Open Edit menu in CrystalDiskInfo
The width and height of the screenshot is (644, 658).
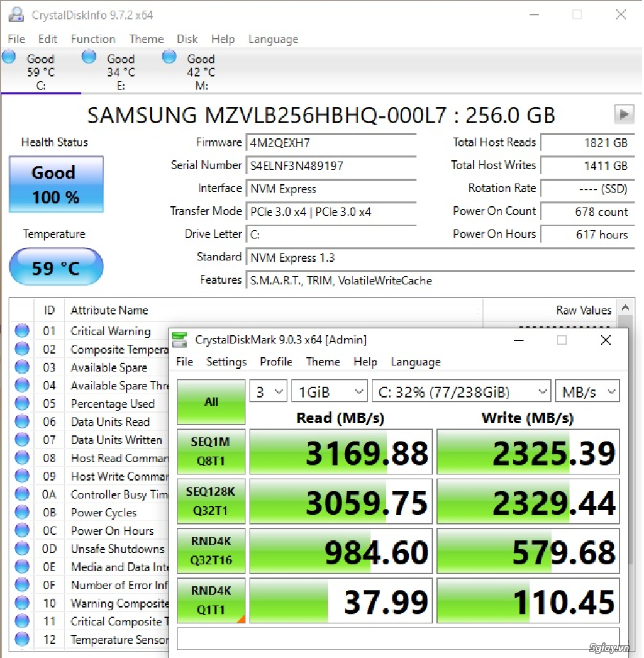[47, 39]
